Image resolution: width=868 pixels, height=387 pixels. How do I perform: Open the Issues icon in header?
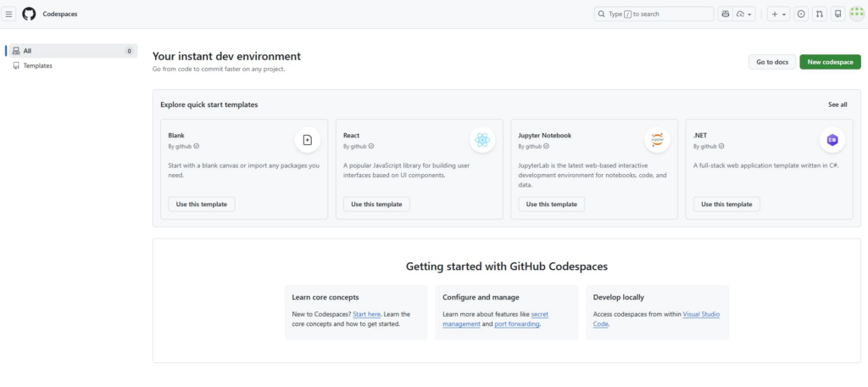[801, 14]
